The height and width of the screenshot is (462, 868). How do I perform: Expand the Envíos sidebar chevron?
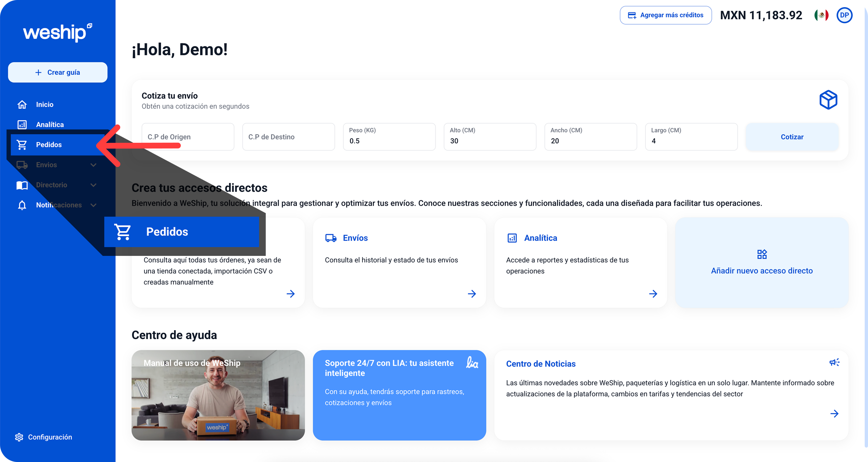(x=93, y=165)
